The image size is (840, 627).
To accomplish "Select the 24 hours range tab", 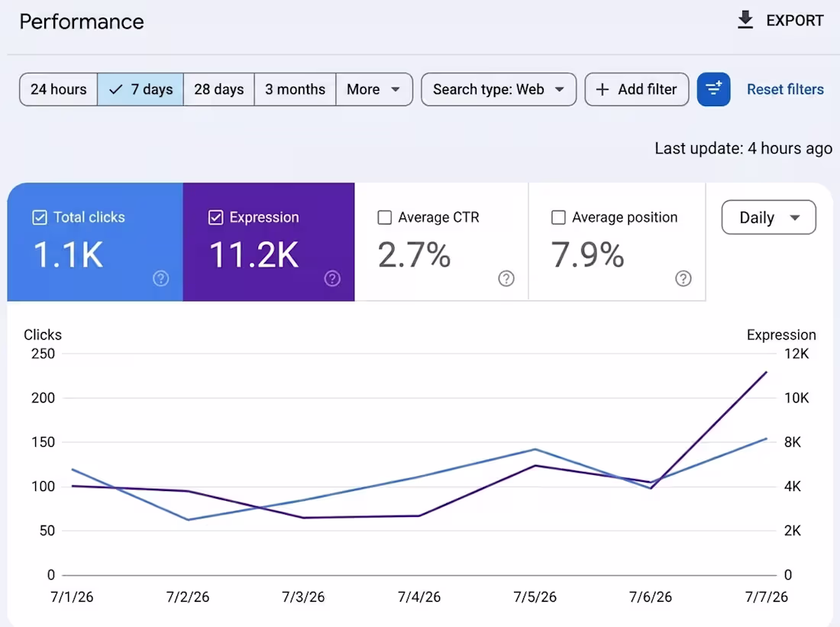I will (x=58, y=89).
